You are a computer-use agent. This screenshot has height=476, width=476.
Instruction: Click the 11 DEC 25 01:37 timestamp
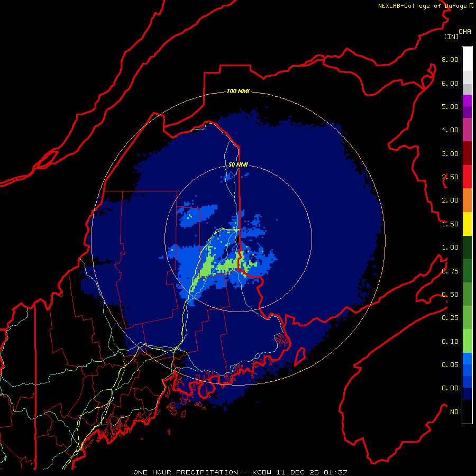coord(313,472)
